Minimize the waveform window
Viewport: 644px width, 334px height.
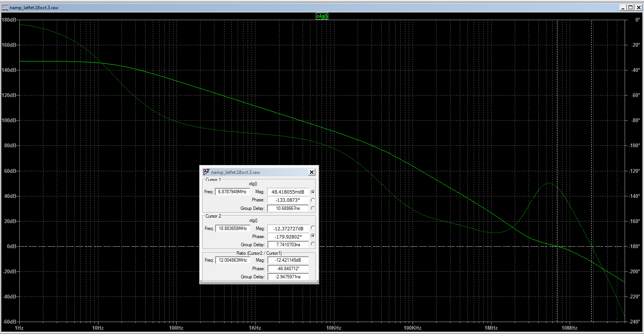(623, 7)
